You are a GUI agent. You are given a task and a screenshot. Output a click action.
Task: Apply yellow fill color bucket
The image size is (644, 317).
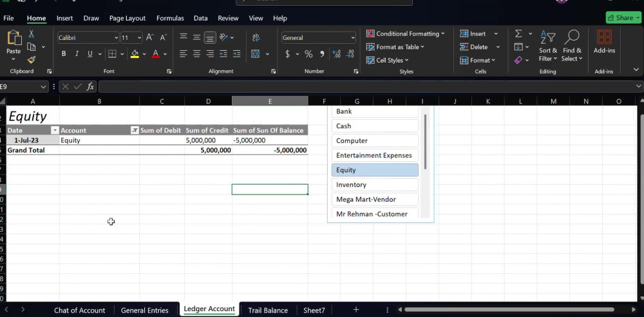(x=135, y=54)
